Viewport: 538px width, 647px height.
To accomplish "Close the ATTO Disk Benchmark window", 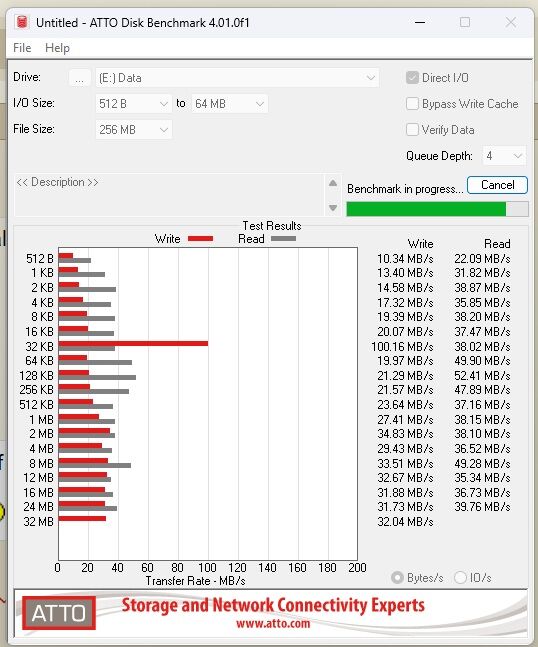I will pos(511,22).
